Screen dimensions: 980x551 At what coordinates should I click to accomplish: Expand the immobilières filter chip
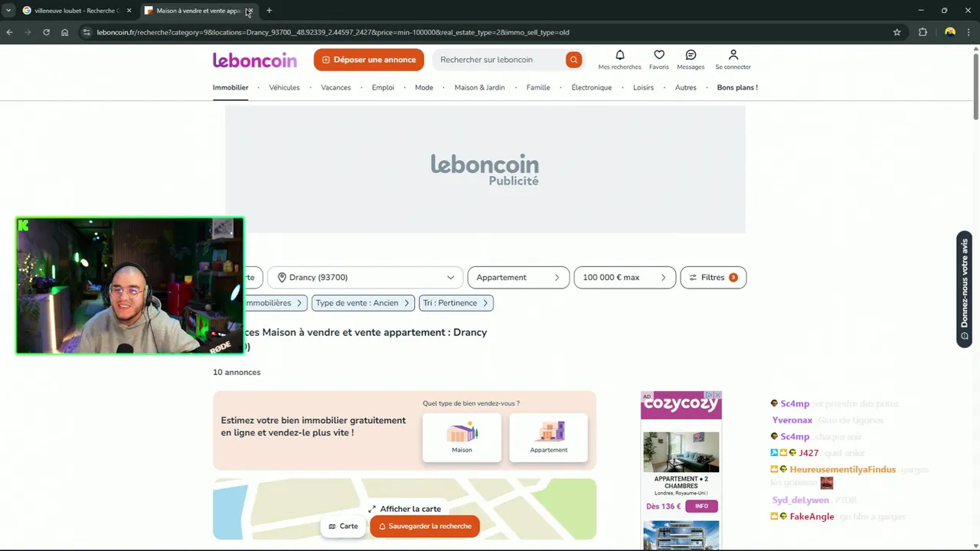click(x=275, y=303)
